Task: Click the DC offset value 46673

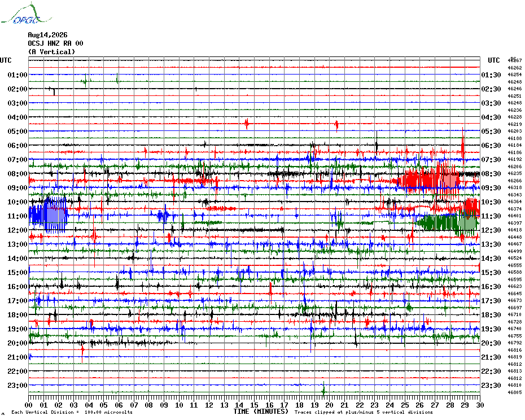Action: pos(515,301)
